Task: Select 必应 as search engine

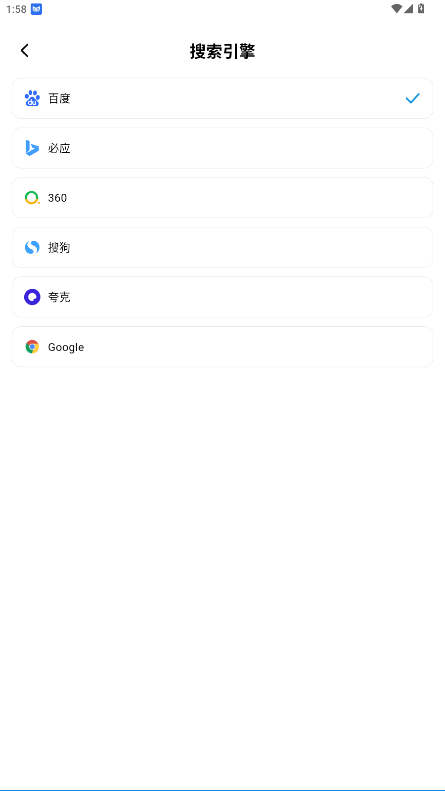Action: 222,148
